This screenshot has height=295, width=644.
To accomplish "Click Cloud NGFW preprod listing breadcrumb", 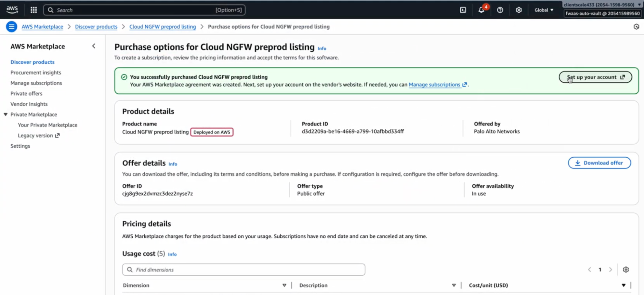I will (x=163, y=27).
